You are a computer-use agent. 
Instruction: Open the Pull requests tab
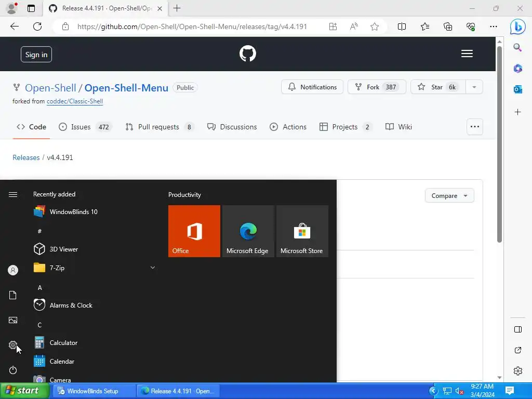pyautogui.click(x=159, y=127)
